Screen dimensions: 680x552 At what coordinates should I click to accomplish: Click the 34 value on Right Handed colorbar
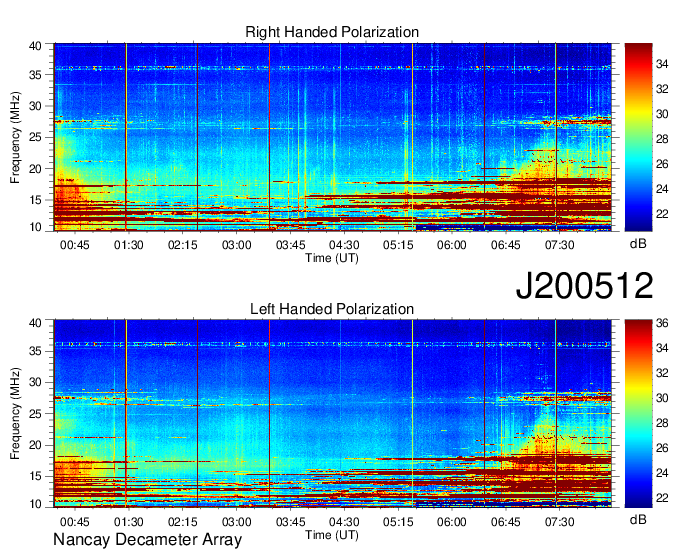662,65
